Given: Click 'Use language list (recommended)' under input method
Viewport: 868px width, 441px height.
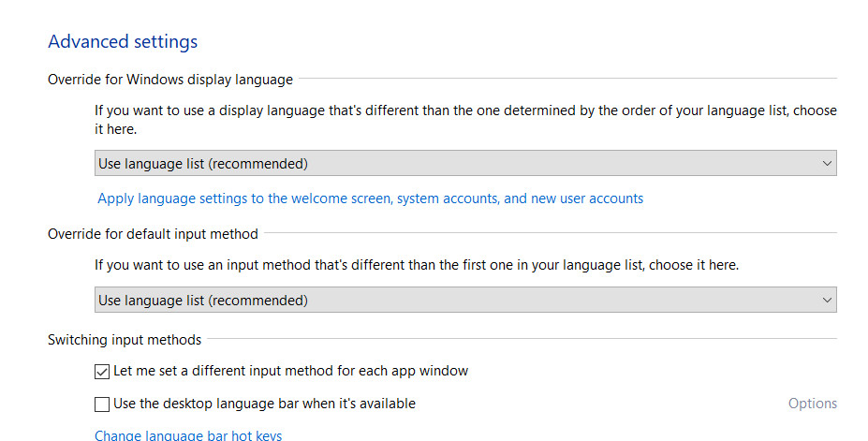Looking at the screenshot, I should tap(203, 301).
